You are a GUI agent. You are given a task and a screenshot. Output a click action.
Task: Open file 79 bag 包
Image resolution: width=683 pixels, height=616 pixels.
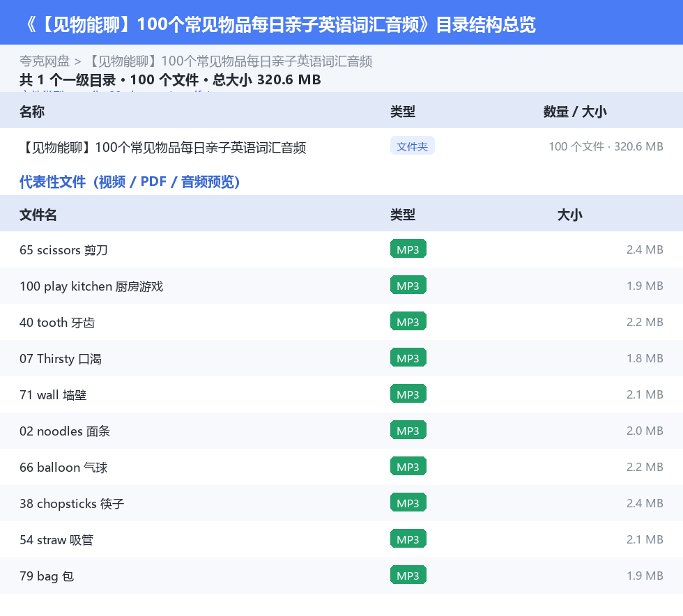click(47, 576)
